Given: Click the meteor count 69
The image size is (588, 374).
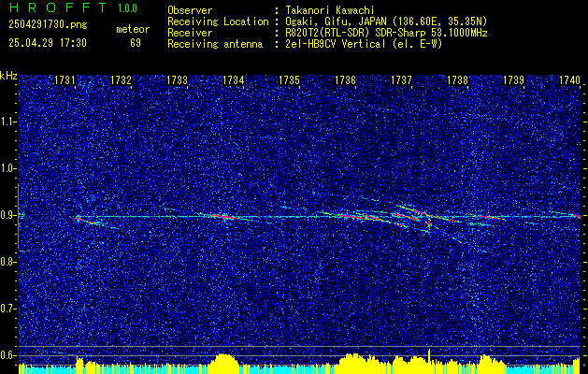Looking at the screenshot, I should [x=136, y=43].
